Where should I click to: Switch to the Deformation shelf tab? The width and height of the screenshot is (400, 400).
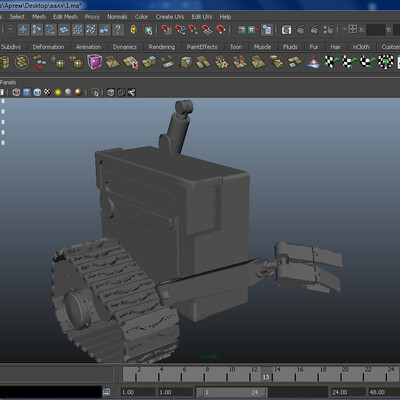[x=48, y=47]
